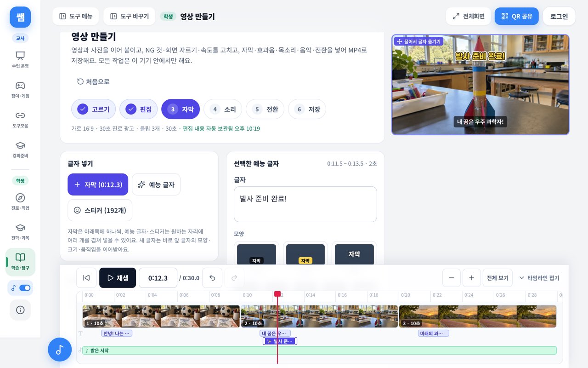Switch to 전체화면 mode
Viewport: 588px width, 368px height.
[x=469, y=17]
